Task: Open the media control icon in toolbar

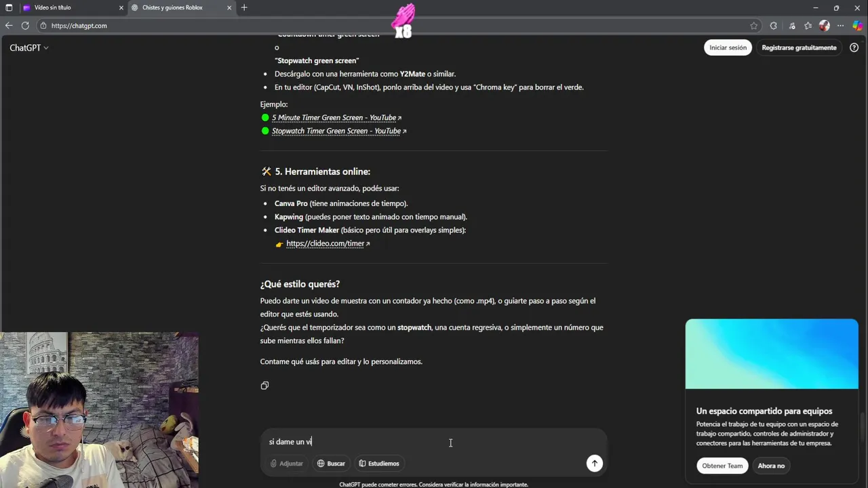Action: 792,26
